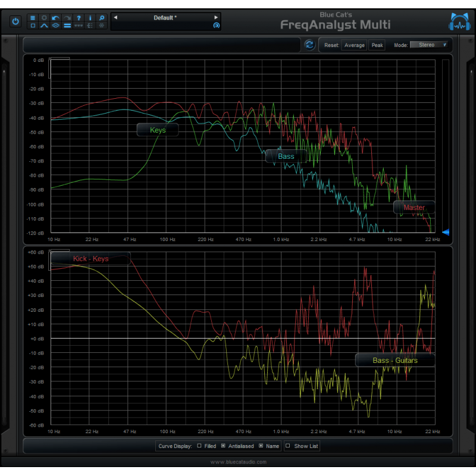
Task: Enable the Filled curve display checkbox
Action: point(201,446)
